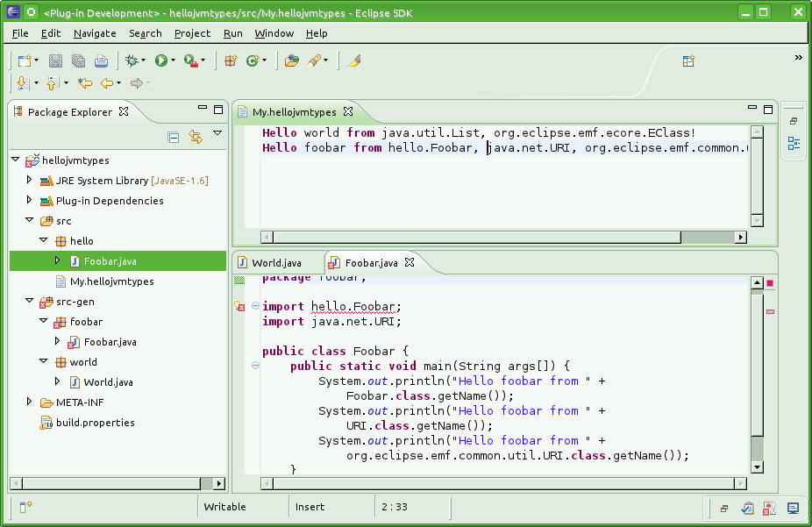Image resolution: width=812 pixels, height=527 pixels.
Task: Open the Outline fast view icon
Action: (x=794, y=144)
